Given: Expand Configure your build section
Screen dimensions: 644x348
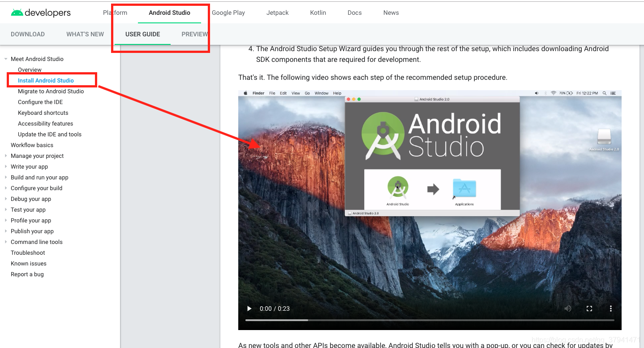Looking at the screenshot, I should click(x=6, y=188).
